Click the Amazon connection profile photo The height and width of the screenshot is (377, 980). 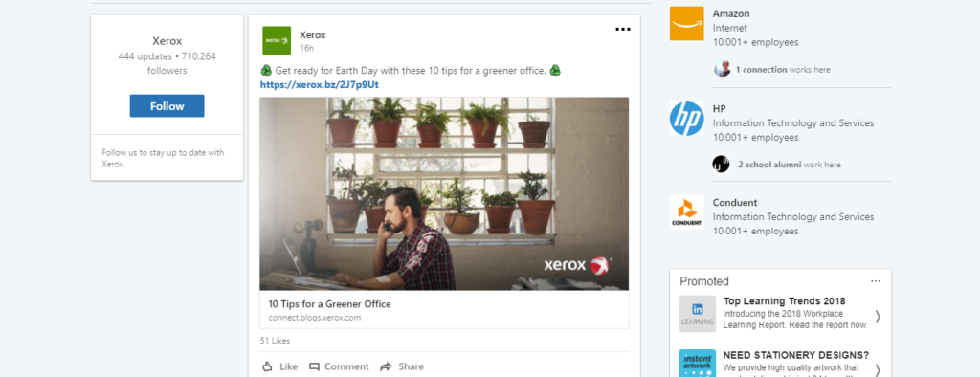(x=722, y=69)
